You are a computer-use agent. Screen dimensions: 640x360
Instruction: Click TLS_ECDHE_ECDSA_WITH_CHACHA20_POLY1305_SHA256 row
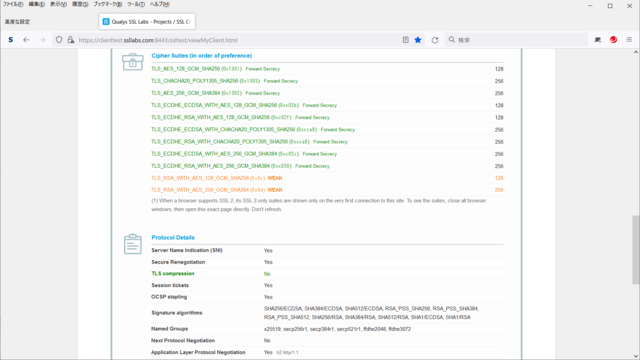click(327, 130)
